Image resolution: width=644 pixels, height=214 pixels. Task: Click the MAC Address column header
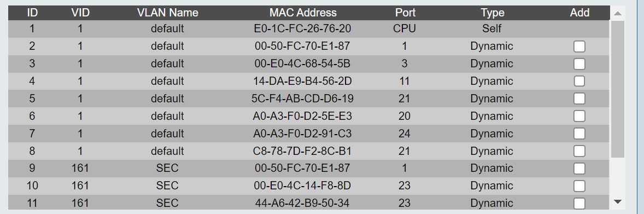[303, 13]
